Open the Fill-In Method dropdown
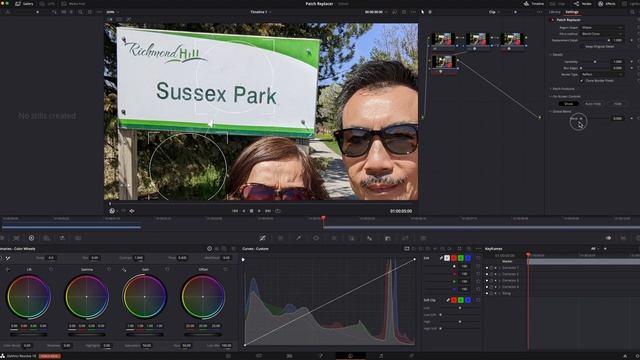This screenshot has height=360, width=640. tap(602, 34)
